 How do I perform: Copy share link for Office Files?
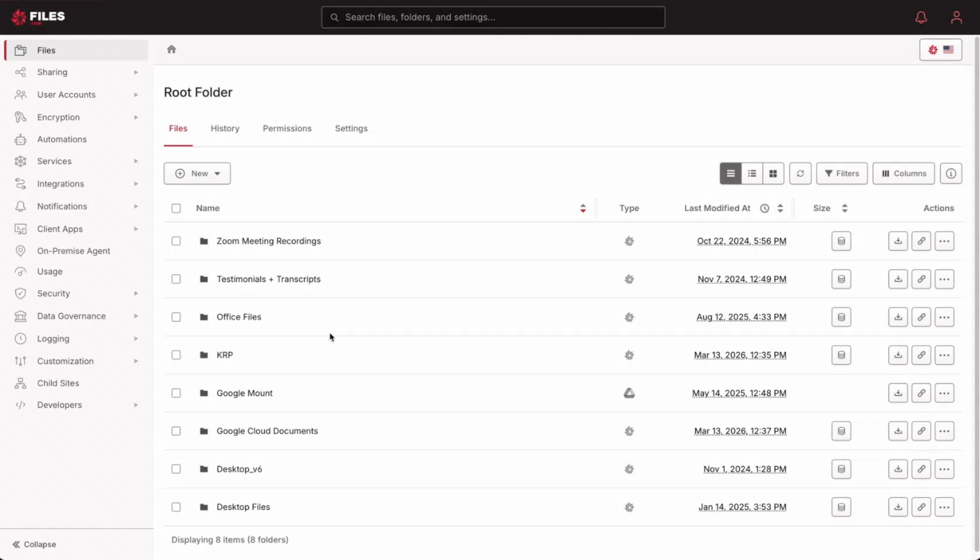pos(921,317)
